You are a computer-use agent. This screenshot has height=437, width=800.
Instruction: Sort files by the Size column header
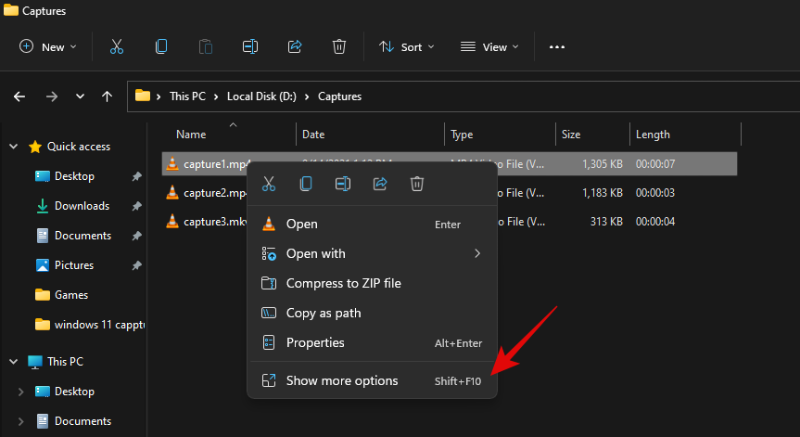click(571, 134)
